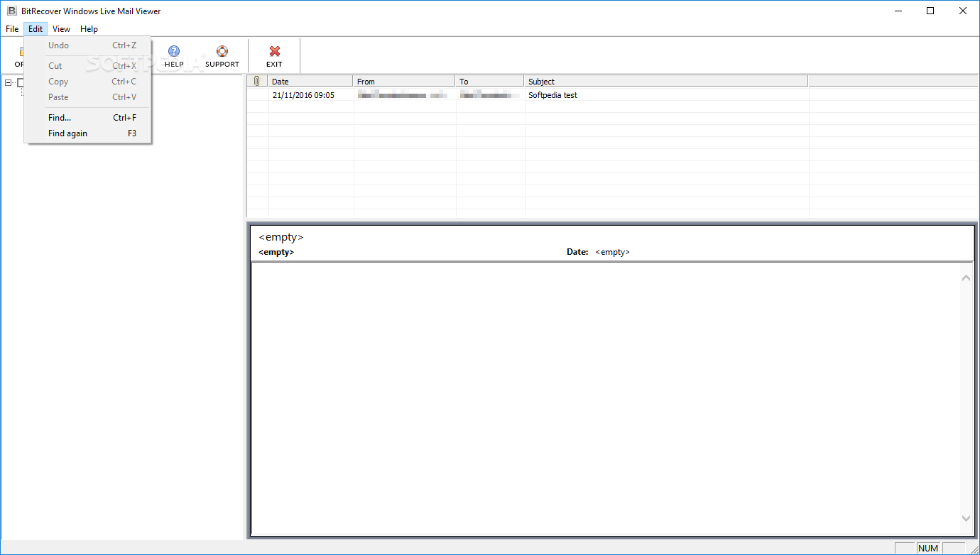Click the large <empty> preview subject title
The height and width of the screenshot is (555, 980).
pos(281,237)
